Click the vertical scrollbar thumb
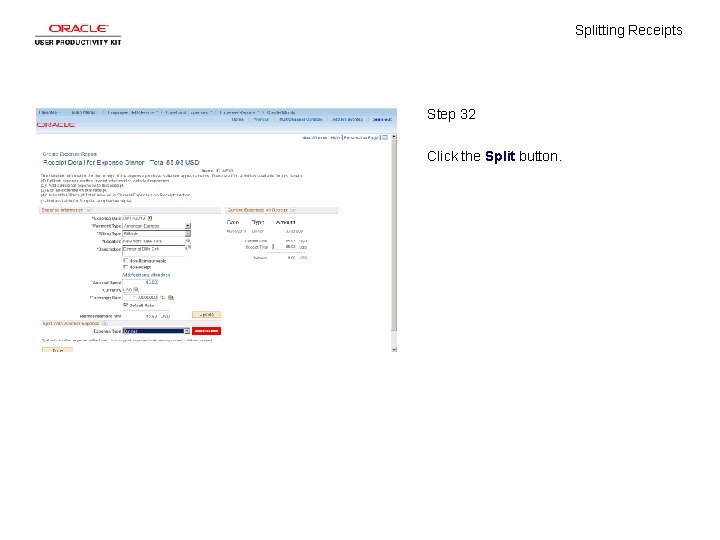 (x=394, y=235)
